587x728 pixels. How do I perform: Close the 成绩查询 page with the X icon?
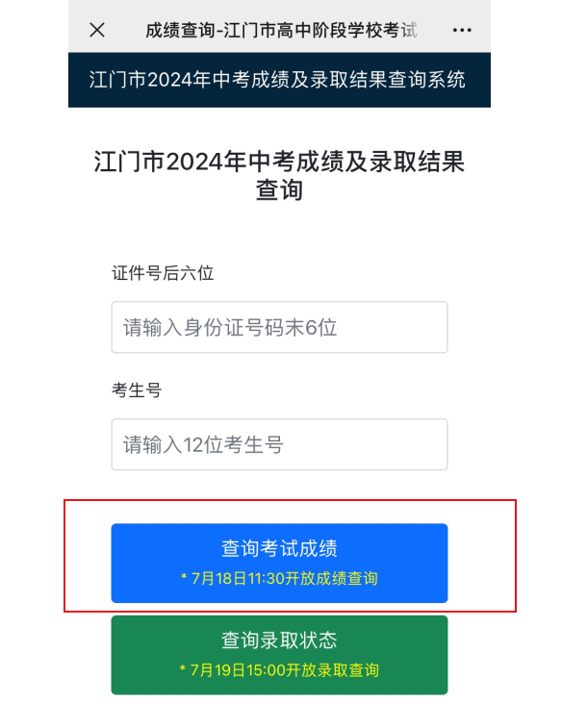pos(96,30)
